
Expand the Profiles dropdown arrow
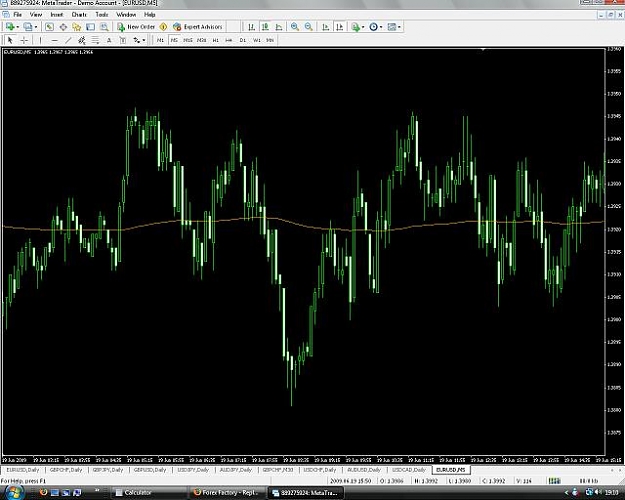coord(35,27)
